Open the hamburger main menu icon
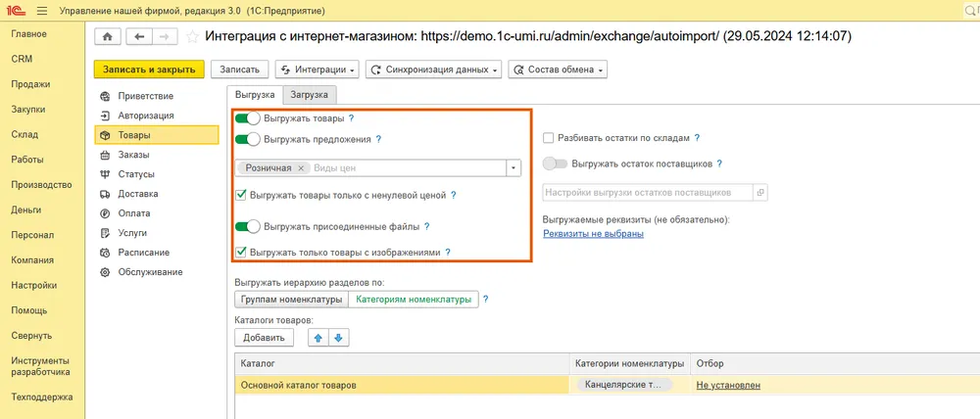Viewport: 980px width, 419px height. pos(42,11)
